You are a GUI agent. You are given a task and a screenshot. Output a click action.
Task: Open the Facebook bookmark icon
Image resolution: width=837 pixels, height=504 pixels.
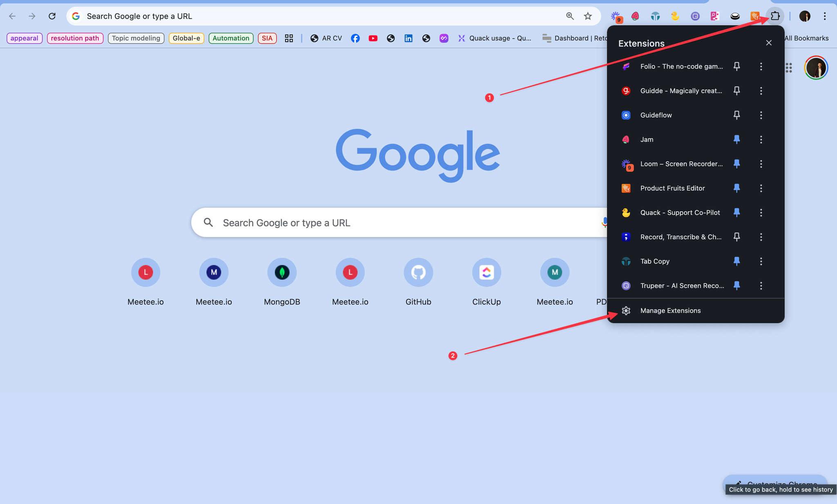coord(355,38)
